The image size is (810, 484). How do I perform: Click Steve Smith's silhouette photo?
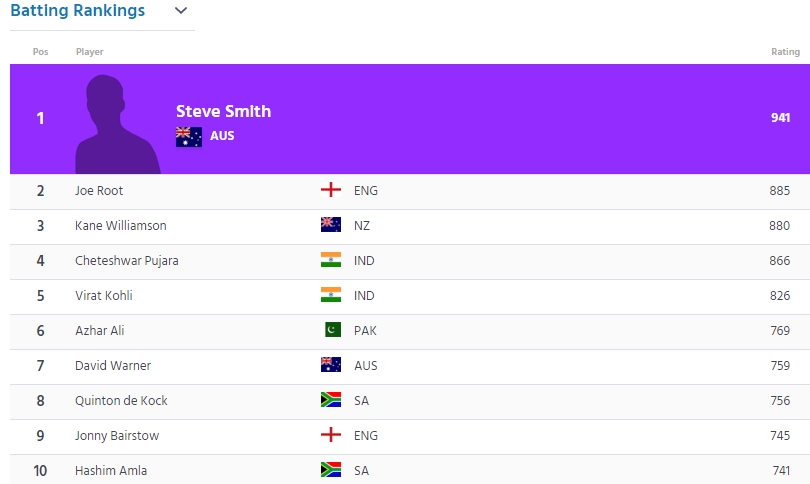(117, 123)
